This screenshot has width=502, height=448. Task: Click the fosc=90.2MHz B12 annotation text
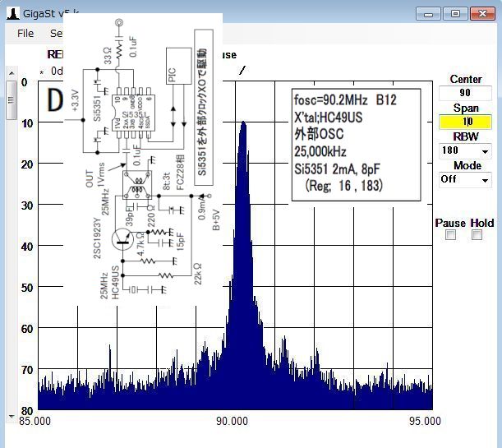(345, 100)
